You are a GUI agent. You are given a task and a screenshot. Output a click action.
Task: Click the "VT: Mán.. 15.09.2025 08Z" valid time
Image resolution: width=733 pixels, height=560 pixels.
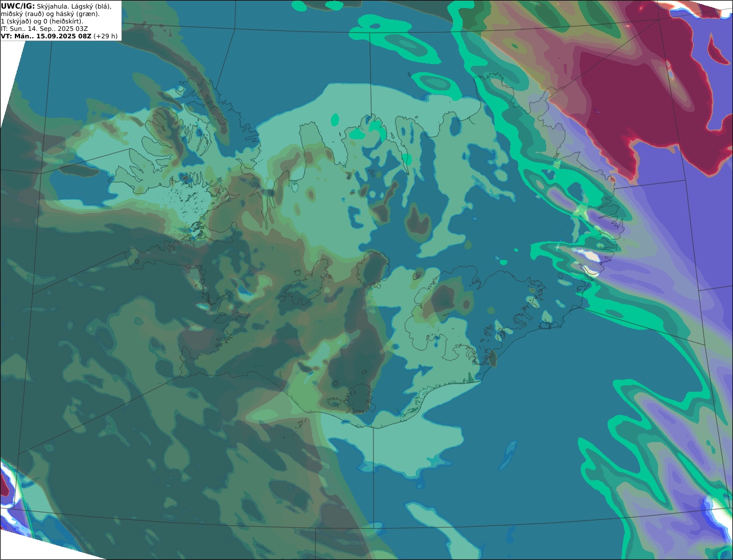[x=46, y=36]
